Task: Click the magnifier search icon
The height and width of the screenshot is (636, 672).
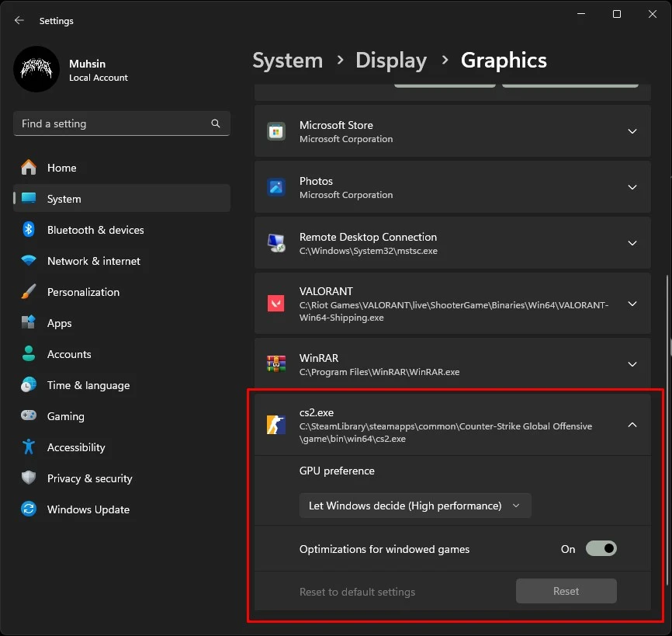Action: pos(216,123)
